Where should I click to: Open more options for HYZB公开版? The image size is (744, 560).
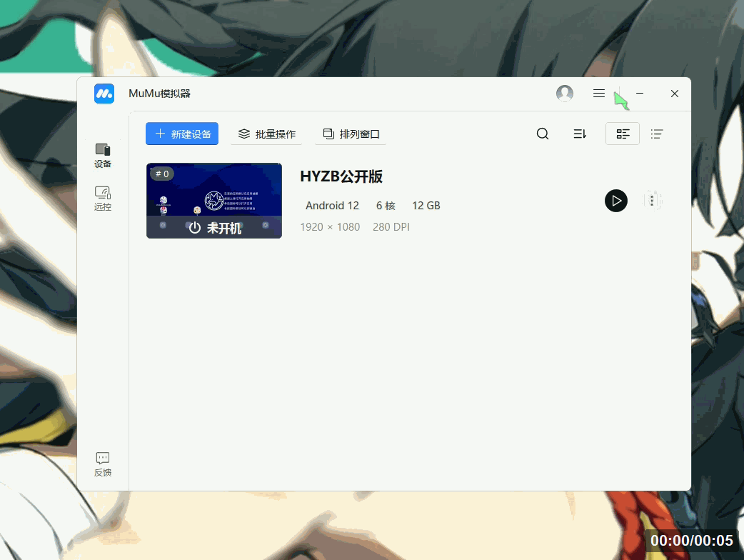click(x=653, y=201)
